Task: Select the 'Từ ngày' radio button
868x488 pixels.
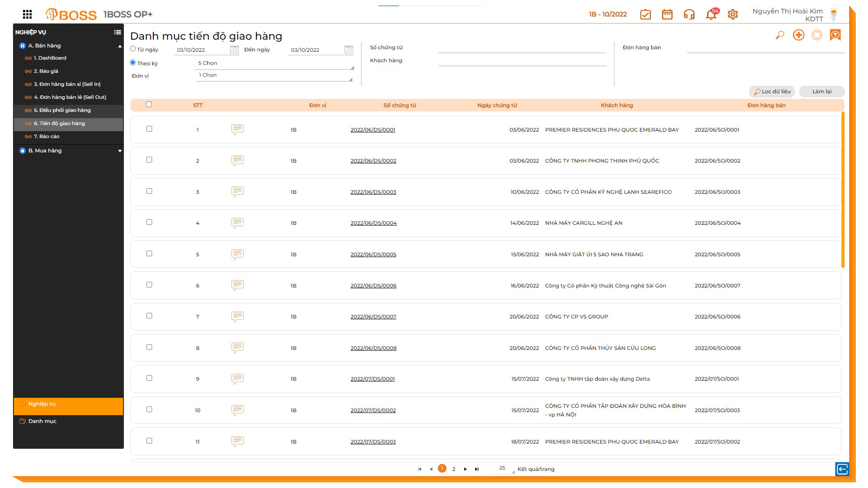Action: [x=133, y=49]
